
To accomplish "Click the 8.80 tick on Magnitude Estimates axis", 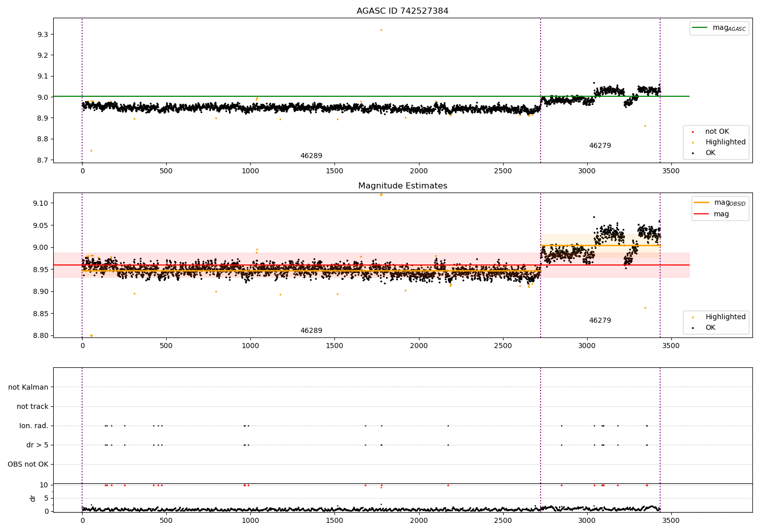I will point(41,336).
